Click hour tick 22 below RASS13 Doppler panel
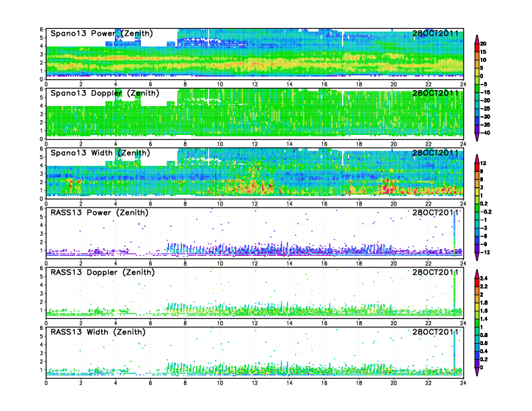Image resolution: width=532 pixels, height=411 pixels. point(429,323)
